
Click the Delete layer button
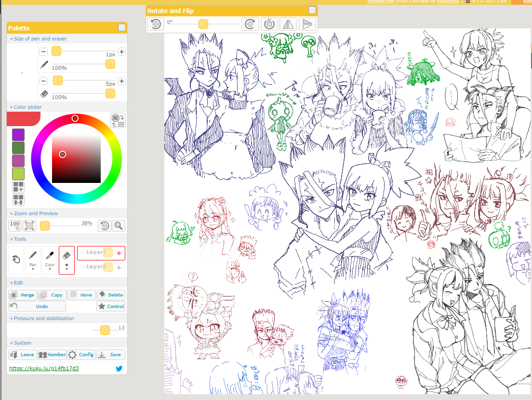tap(111, 295)
